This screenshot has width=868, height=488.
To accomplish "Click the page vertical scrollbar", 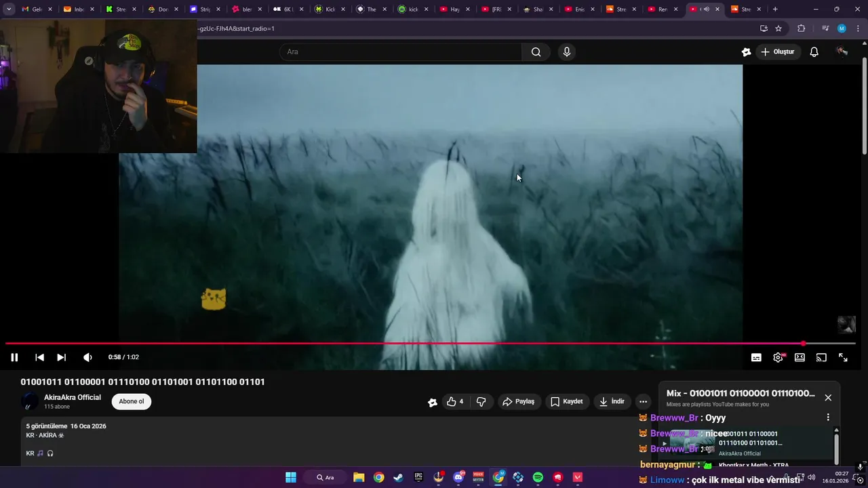I will (x=864, y=105).
